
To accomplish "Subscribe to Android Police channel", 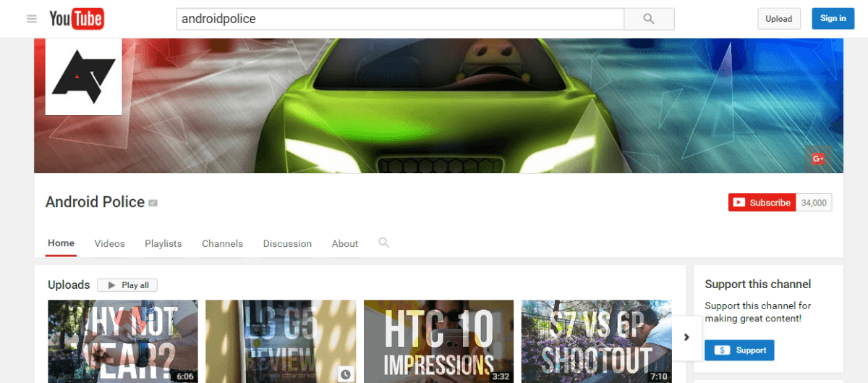I will tap(762, 203).
